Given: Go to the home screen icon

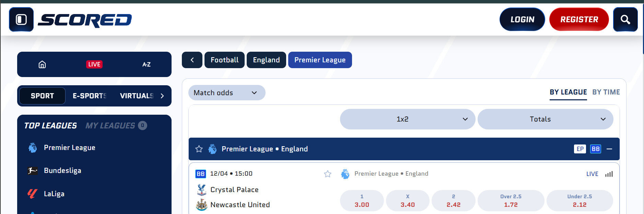Looking at the screenshot, I should (x=42, y=64).
